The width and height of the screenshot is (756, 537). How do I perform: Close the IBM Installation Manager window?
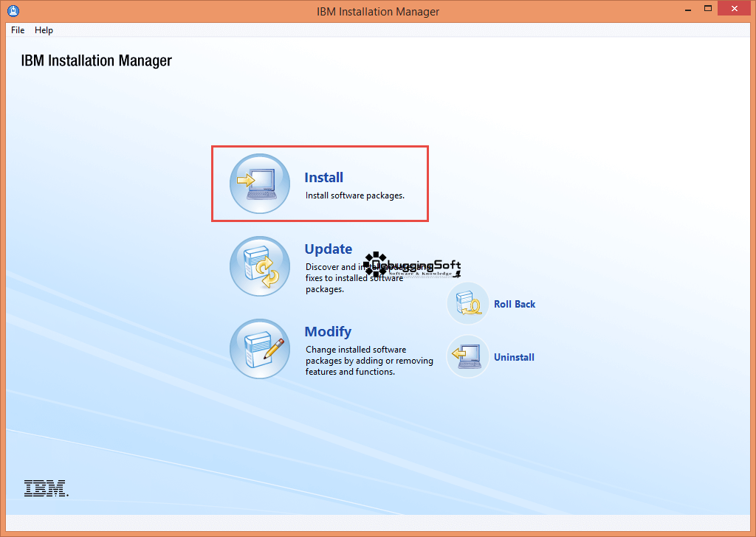coord(735,9)
